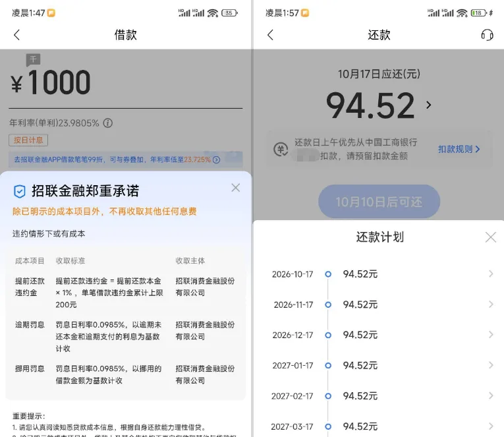
Task: Select the 2026-11-17 timeline dot
Action: tap(328, 305)
